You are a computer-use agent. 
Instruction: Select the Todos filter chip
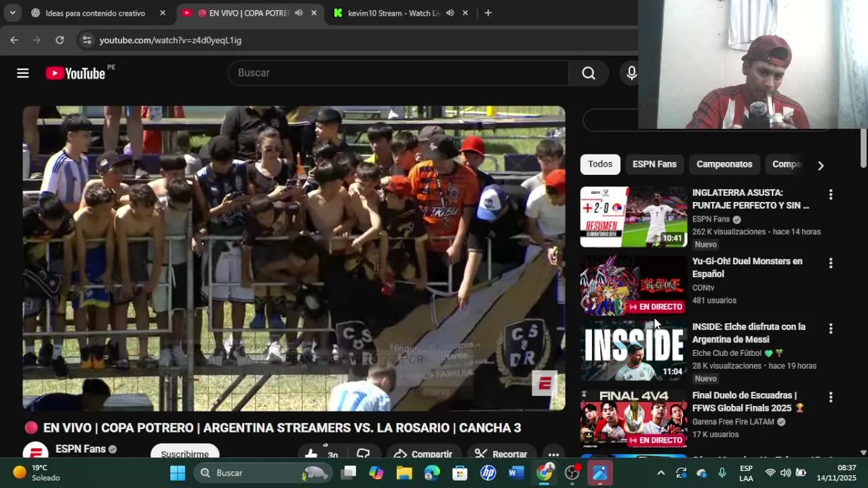(600, 164)
